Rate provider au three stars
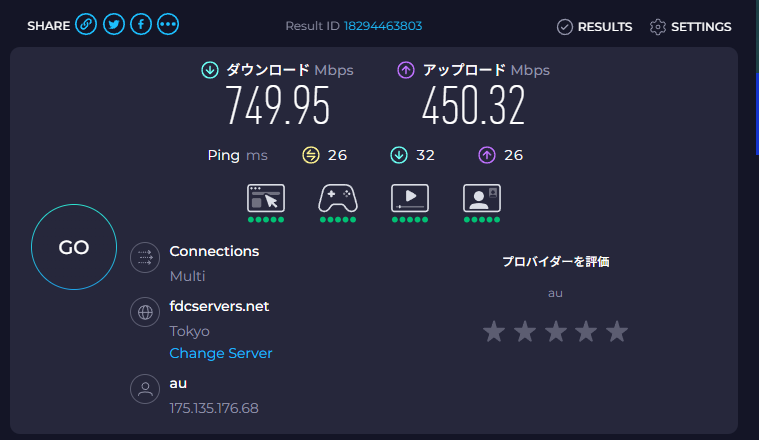759x440 pixels. click(555, 331)
